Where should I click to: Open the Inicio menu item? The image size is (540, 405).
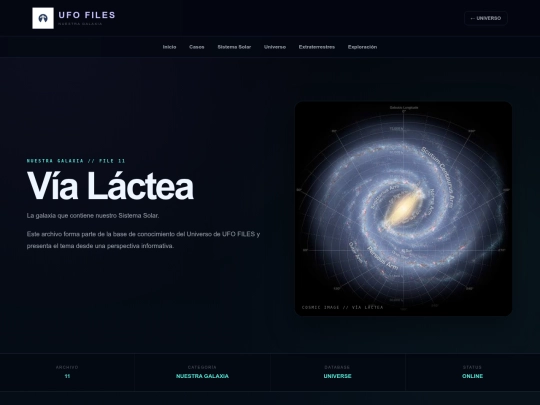point(169,47)
